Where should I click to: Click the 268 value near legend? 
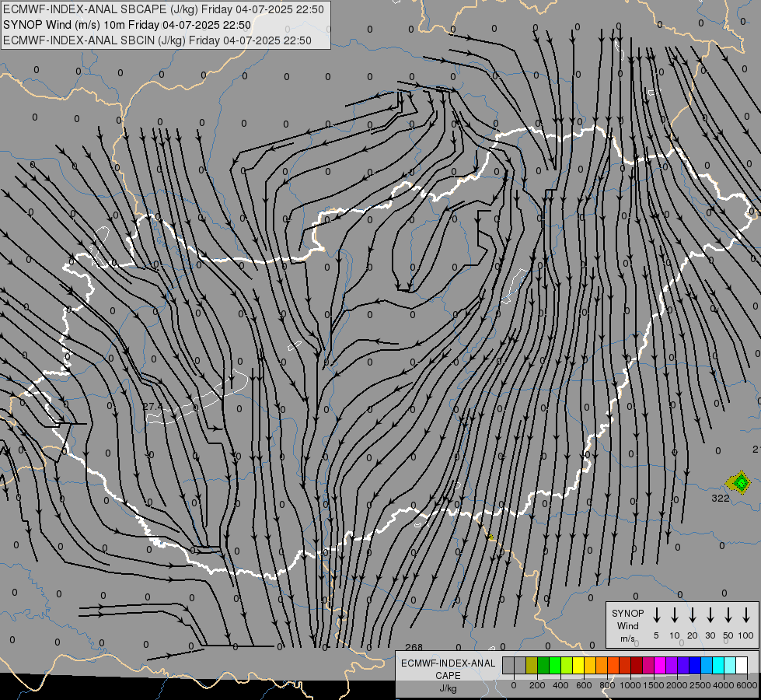pyautogui.click(x=414, y=647)
